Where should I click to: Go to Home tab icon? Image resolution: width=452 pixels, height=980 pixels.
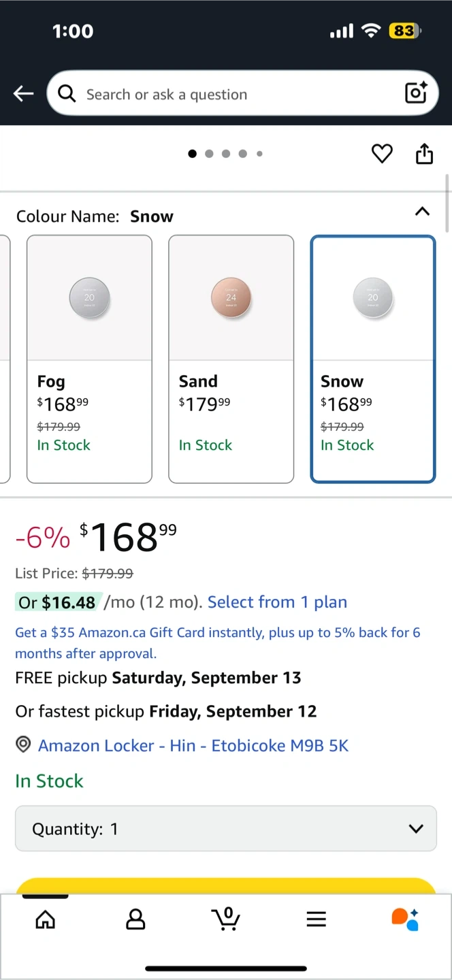[46, 919]
